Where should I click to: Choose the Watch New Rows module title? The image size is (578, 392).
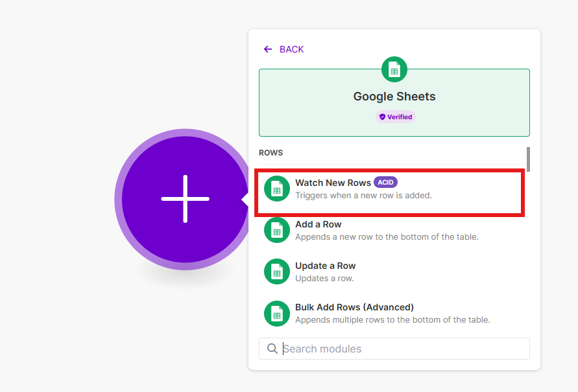pos(333,183)
